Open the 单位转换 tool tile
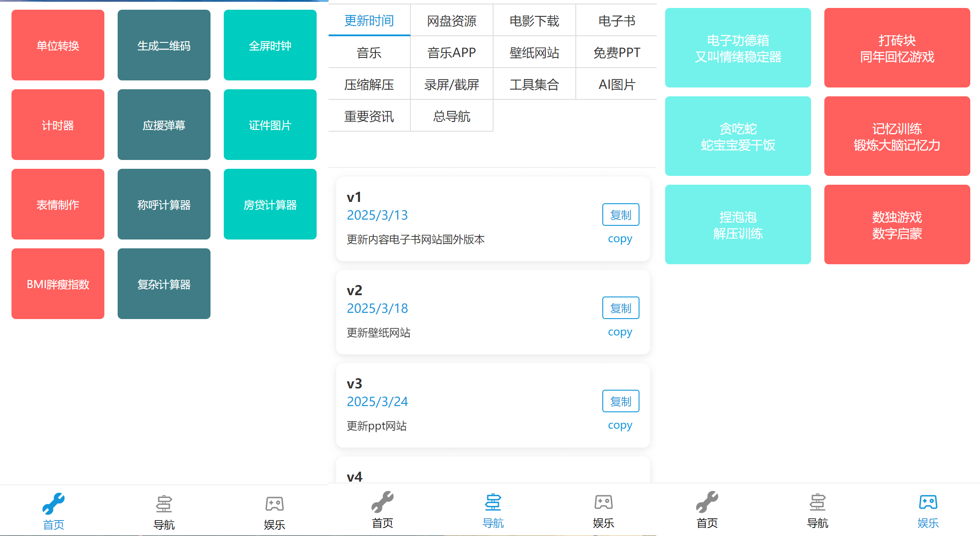 (58, 45)
